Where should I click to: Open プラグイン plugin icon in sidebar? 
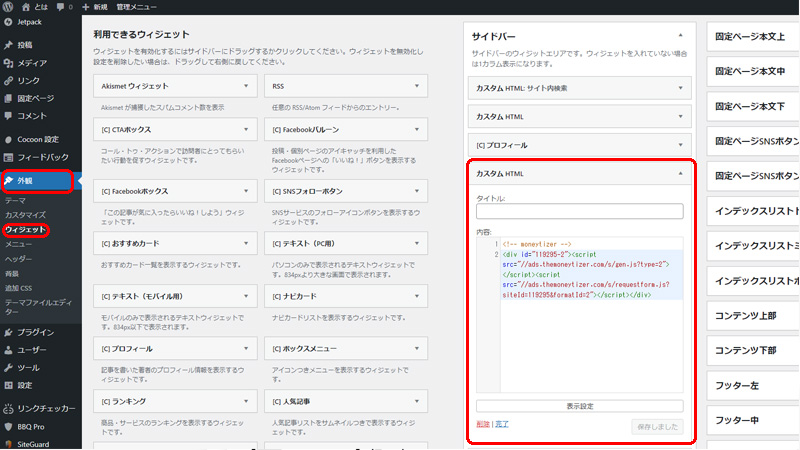tap(9, 332)
